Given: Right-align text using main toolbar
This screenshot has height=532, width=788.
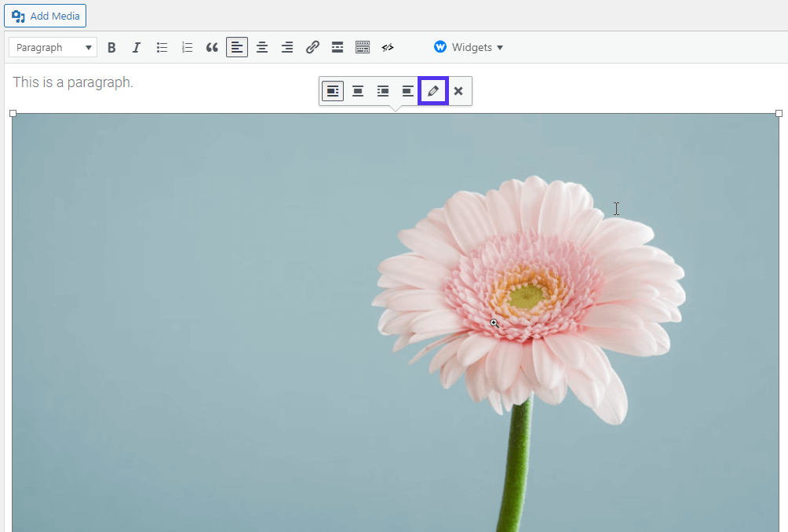Looking at the screenshot, I should click(x=287, y=47).
